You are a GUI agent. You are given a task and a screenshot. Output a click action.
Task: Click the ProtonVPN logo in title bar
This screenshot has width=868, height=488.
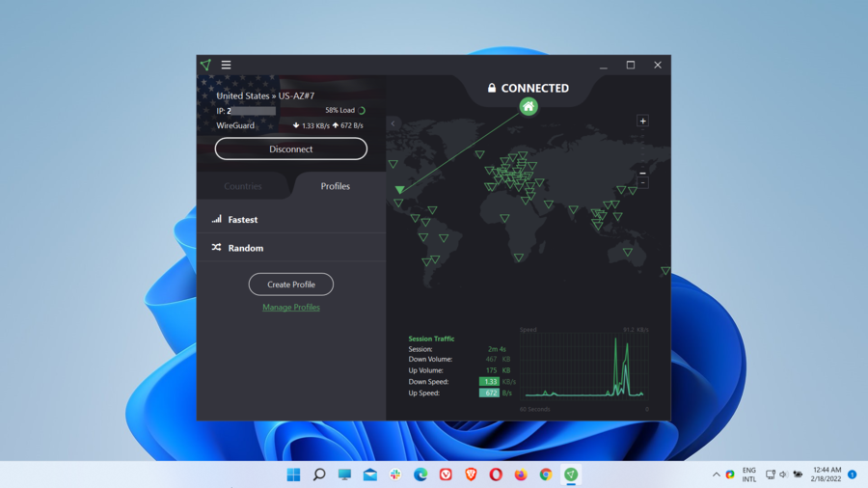pyautogui.click(x=205, y=66)
